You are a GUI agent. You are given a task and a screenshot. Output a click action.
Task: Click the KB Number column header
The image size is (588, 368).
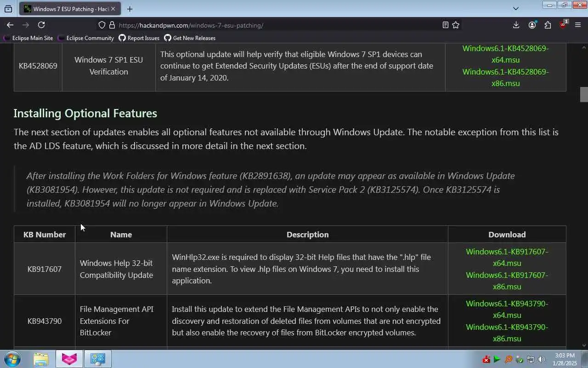click(x=45, y=235)
